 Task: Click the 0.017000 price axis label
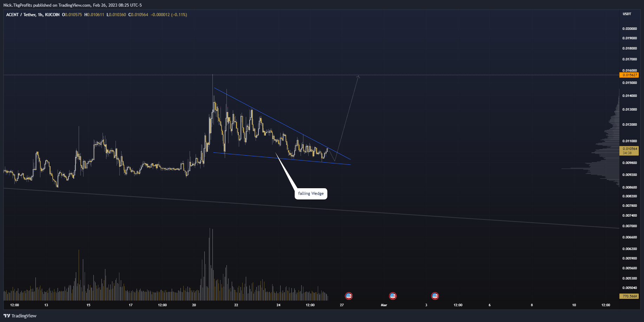[x=630, y=59]
